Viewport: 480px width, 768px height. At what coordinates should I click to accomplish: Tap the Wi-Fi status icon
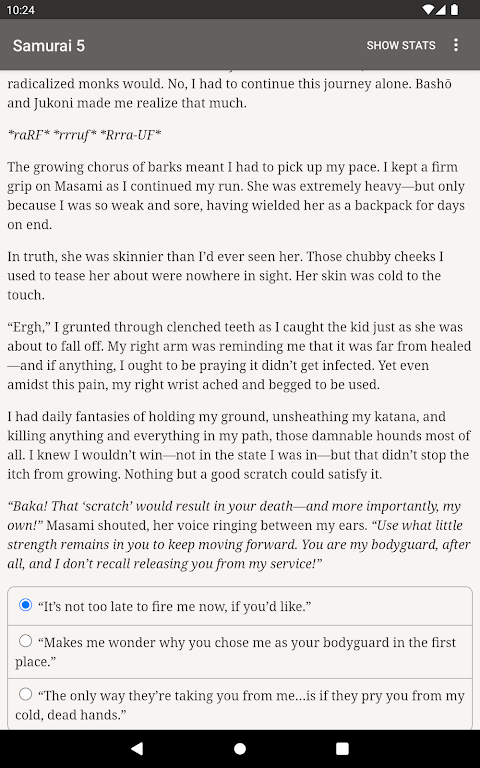428,9
